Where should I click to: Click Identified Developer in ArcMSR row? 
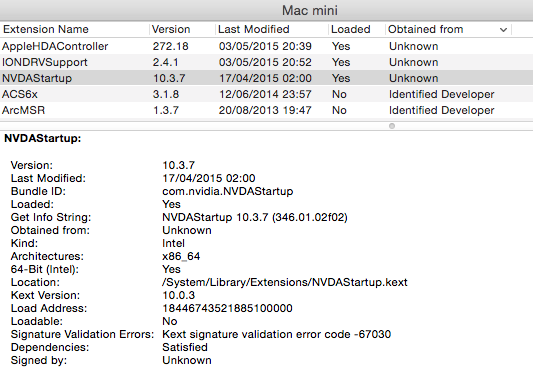pyautogui.click(x=442, y=110)
